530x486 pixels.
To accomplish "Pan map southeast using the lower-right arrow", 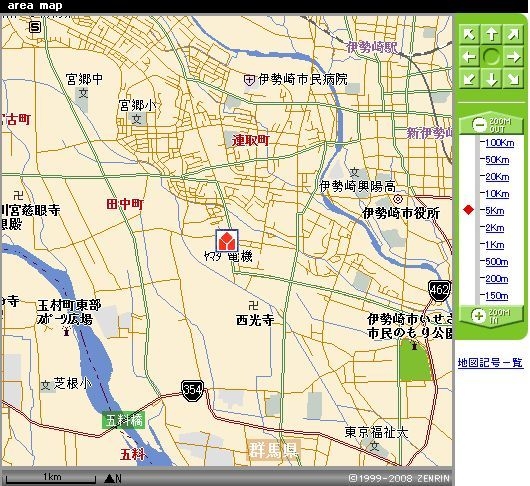I will tap(513, 79).
